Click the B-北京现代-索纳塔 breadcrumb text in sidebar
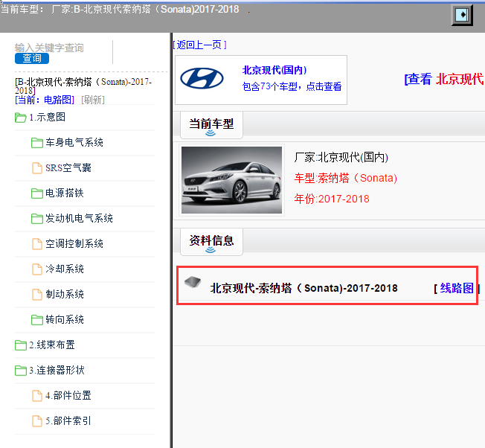This screenshot has height=448, width=485. coord(83,86)
